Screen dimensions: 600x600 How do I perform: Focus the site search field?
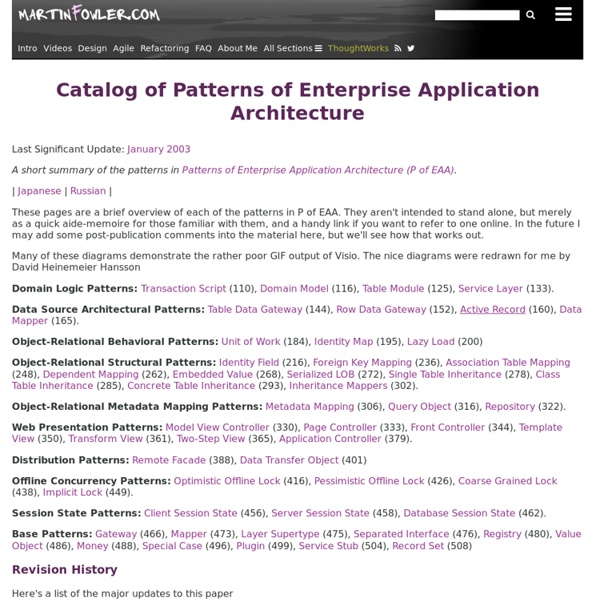click(477, 15)
